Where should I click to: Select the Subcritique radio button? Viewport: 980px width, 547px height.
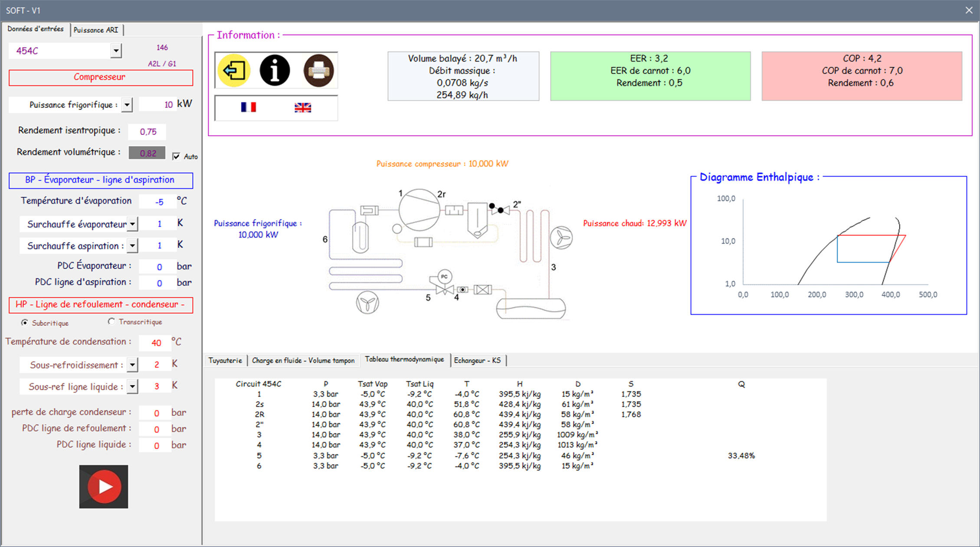(x=25, y=322)
